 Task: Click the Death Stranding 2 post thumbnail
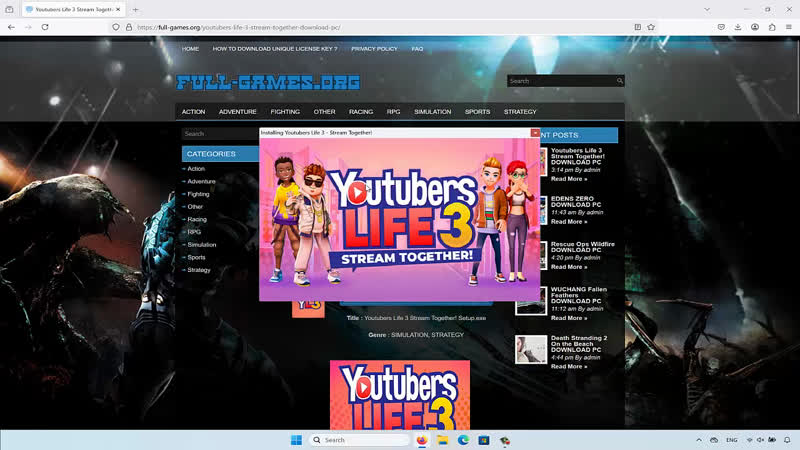point(531,349)
